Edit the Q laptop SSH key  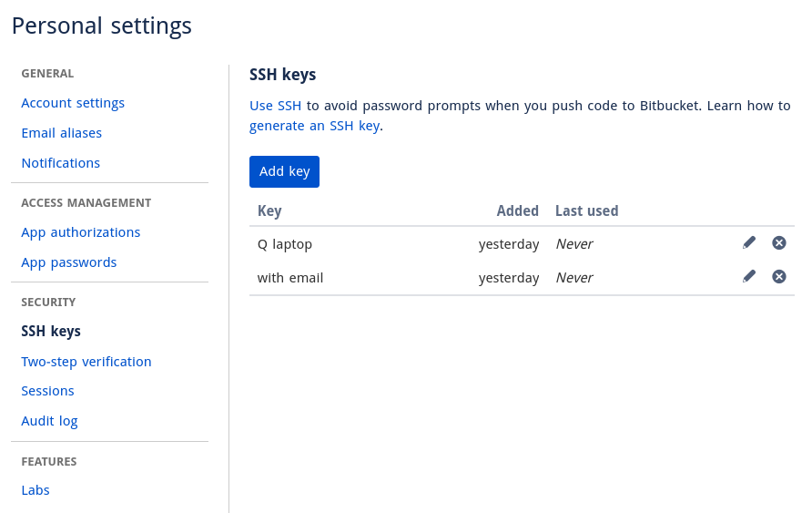pos(749,243)
